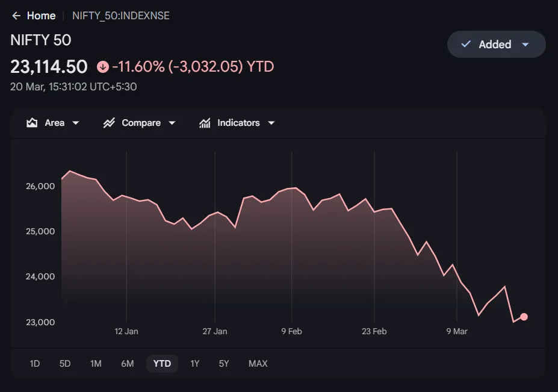Expand the Area chart type dropdown arrow

tap(76, 123)
